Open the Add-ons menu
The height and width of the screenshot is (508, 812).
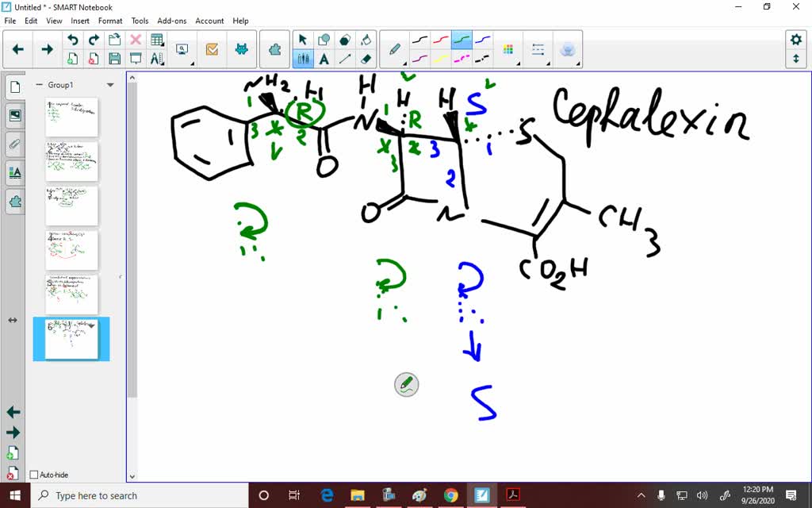(171, 21)
